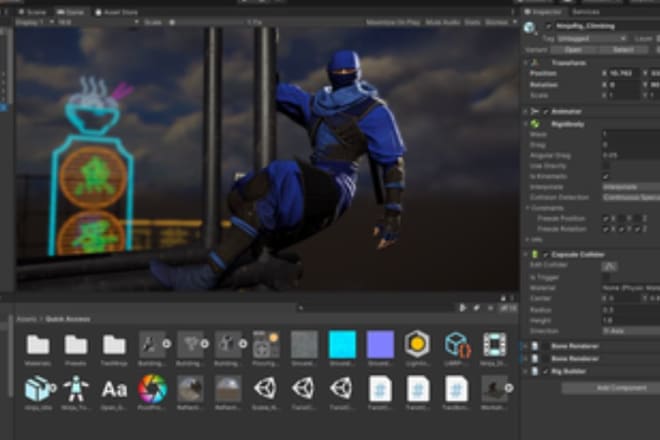
Task: Toggle Freeze Rotation X checkbox
Action: 606,229
